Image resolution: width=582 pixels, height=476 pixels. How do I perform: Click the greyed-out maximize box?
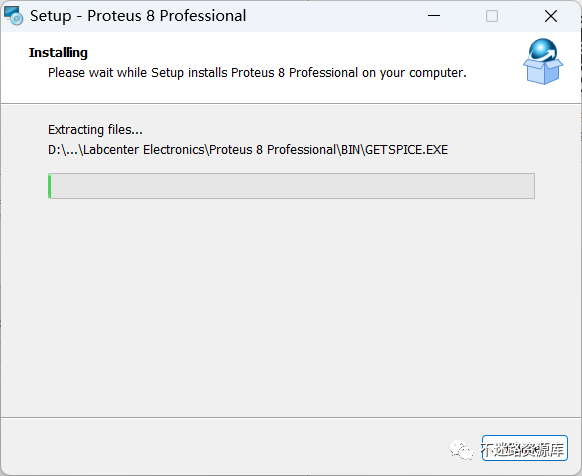[x=492, y=16]
